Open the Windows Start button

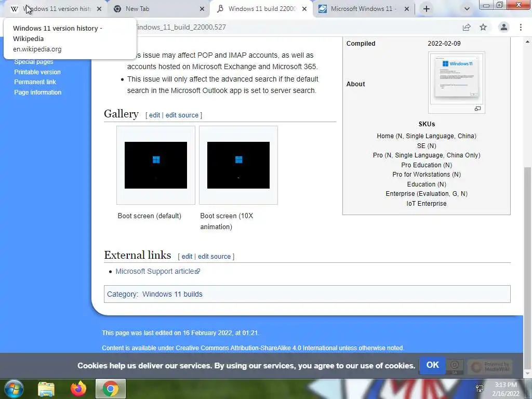14,389
